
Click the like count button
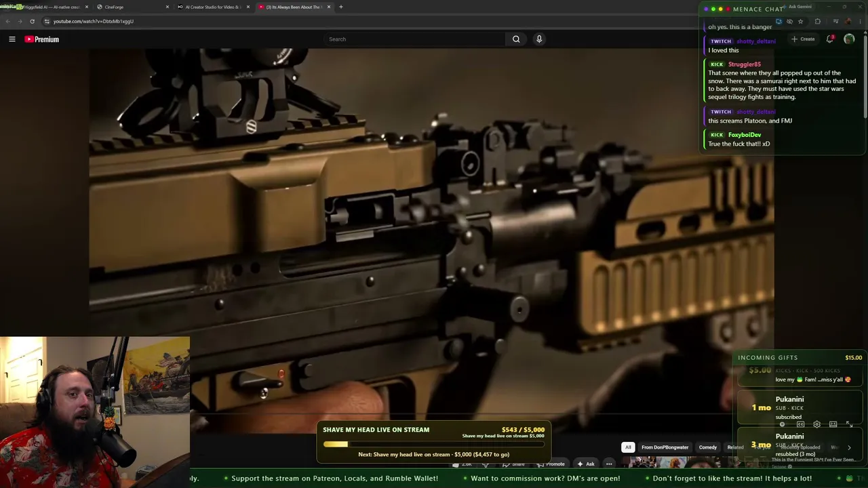coord(464,464)
